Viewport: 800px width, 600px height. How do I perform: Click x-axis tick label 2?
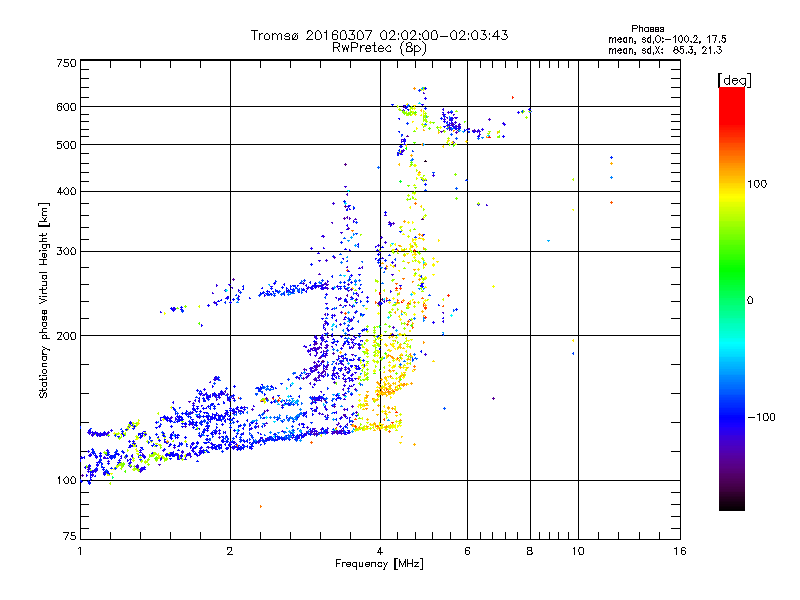pos(230,551)
